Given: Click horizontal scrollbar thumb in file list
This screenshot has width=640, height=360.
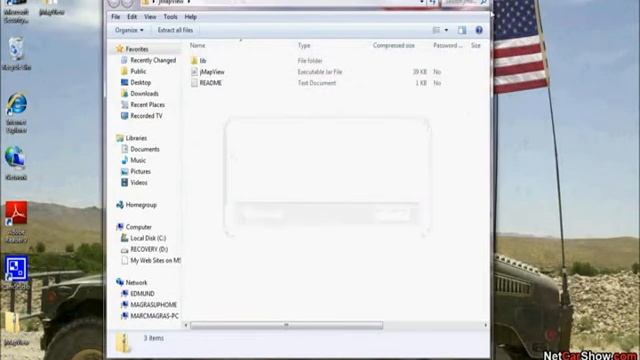Looking at the screenshot, I should coord(286,325).
